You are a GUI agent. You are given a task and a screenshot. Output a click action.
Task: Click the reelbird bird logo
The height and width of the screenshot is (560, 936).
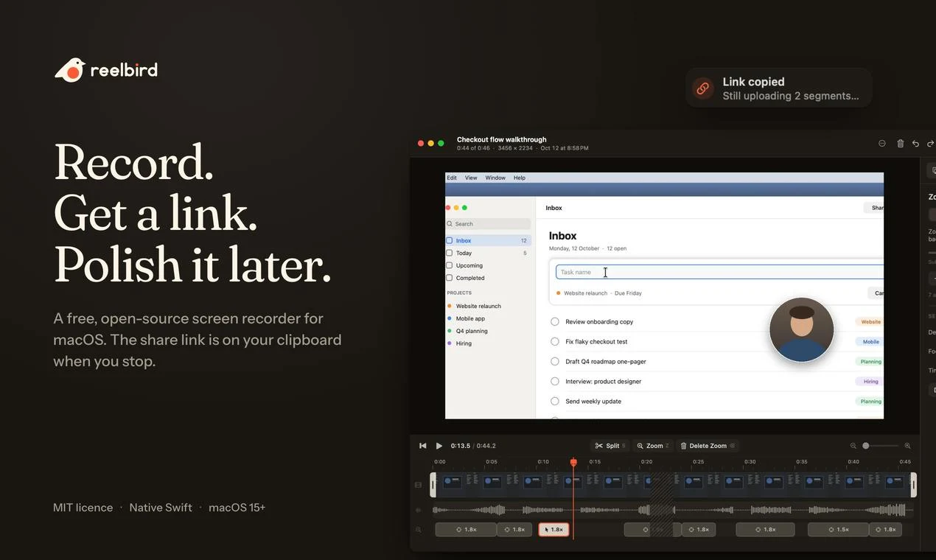point(70,70)
